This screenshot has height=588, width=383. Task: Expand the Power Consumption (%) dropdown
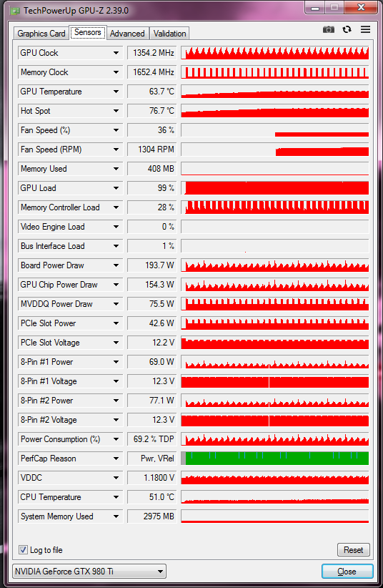(116, 439)
